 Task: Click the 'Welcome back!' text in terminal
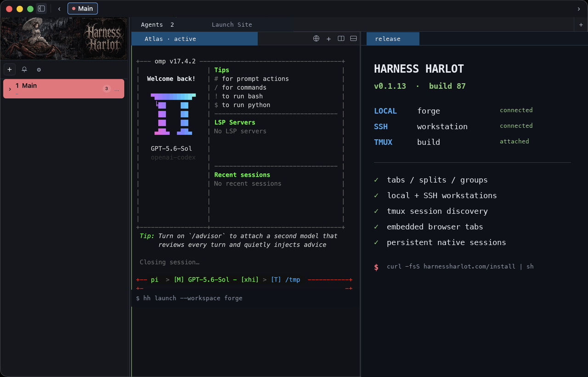[x=171, y=79]
